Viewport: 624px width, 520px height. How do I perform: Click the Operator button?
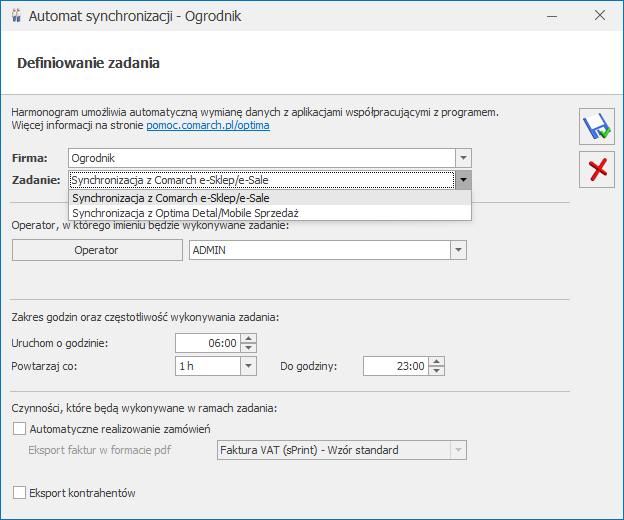(x=97, y=250)
